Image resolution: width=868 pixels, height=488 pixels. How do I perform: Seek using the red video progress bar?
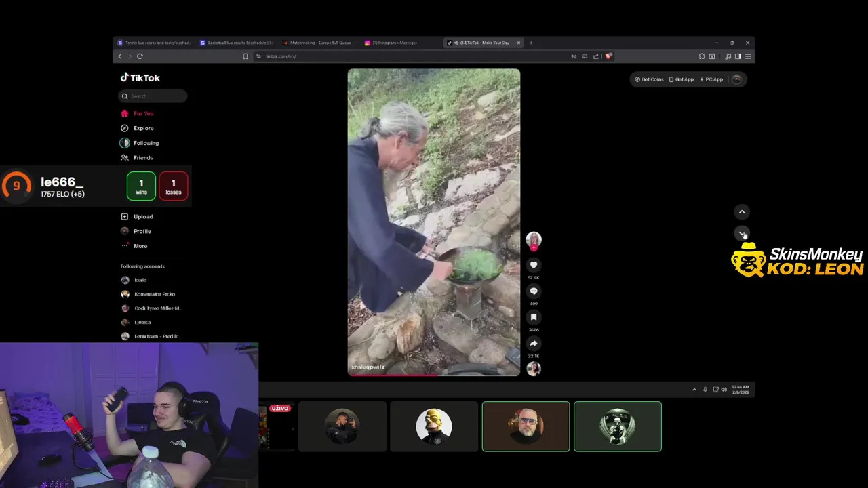click(434, 375)
